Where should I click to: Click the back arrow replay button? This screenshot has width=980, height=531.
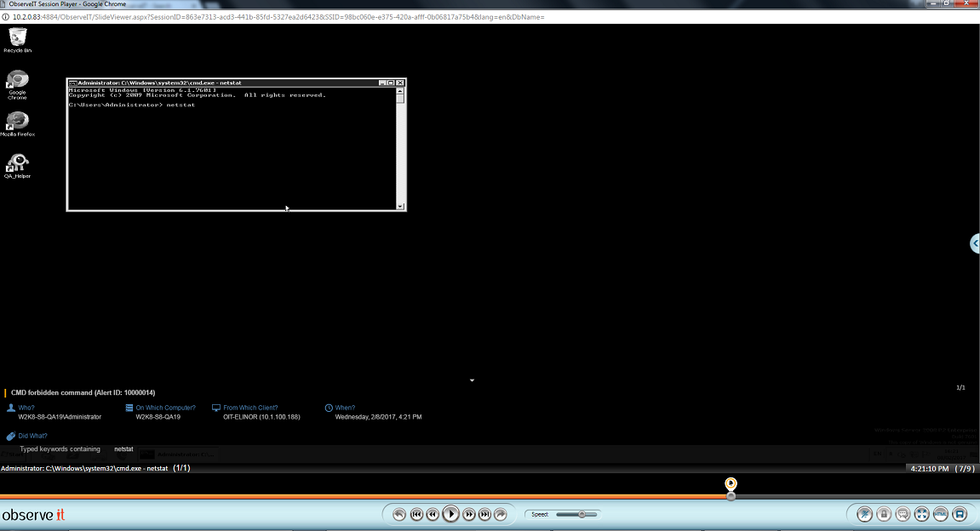click(398, 514)
